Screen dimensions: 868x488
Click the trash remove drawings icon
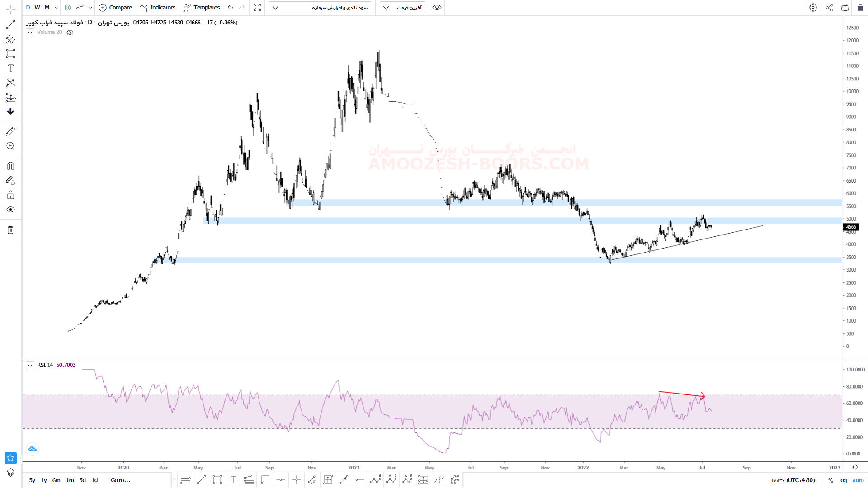[10, 230]
